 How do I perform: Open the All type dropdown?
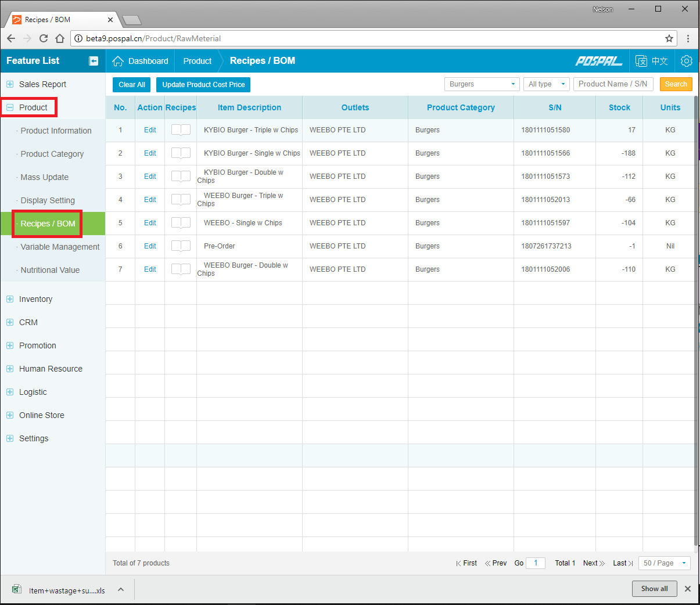(547, 84)
